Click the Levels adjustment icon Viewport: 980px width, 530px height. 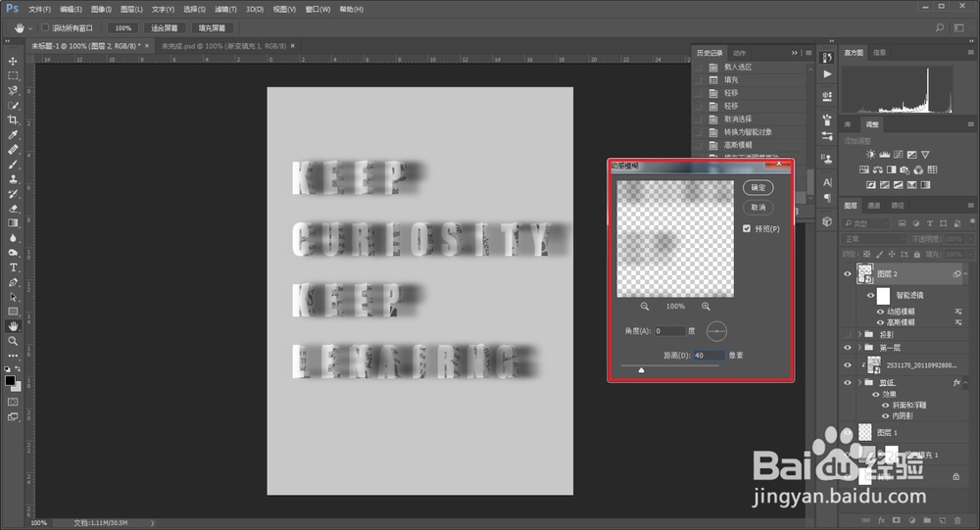coord(884,155)
